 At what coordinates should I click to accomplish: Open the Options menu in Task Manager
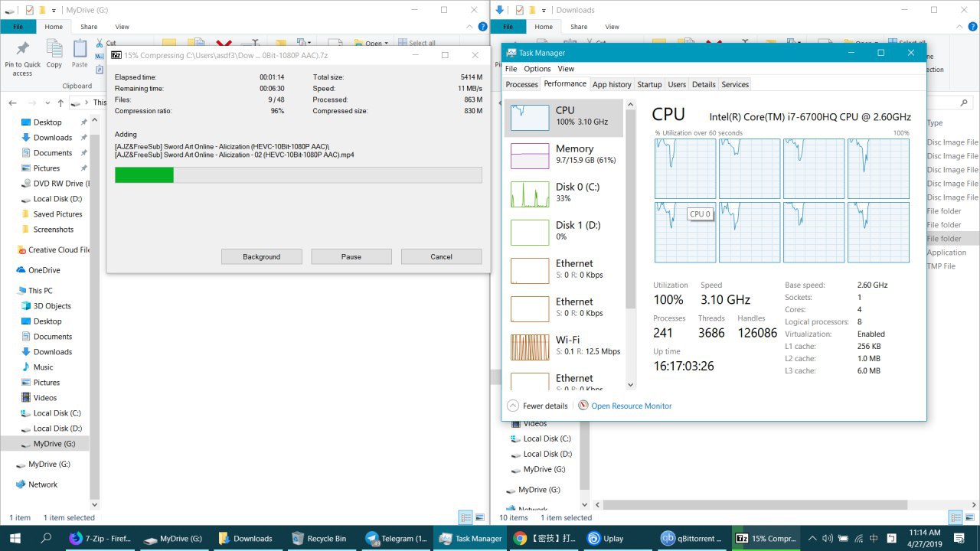point(537,69)
